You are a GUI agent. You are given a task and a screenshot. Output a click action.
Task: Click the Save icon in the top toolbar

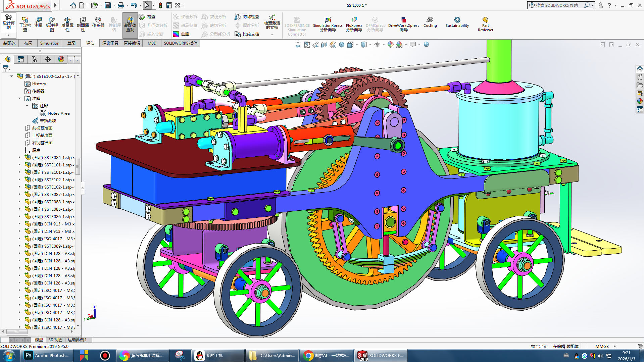(108, 5)
